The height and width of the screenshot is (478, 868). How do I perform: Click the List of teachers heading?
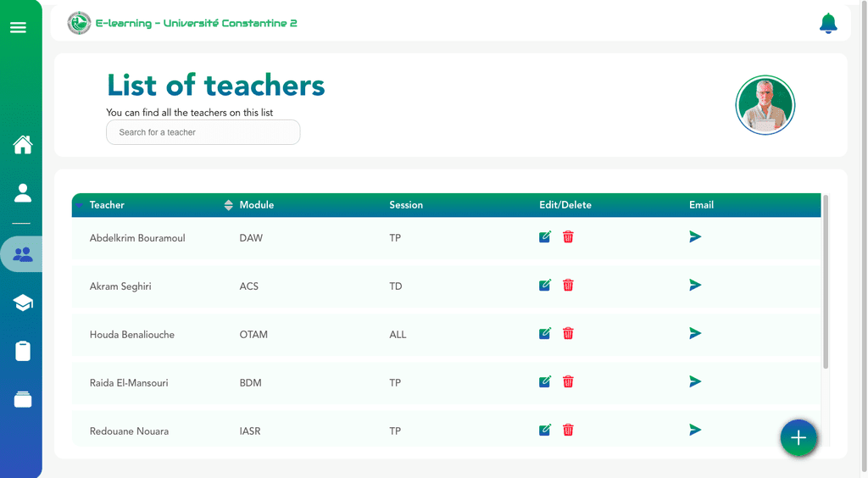coord(216,86)
